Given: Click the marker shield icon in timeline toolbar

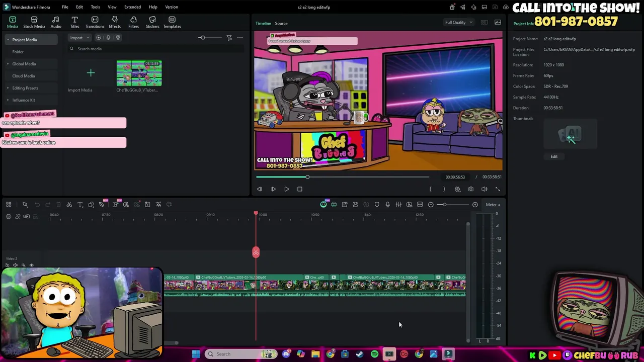Looking at the screenshot, I should (x=377, y=205).
